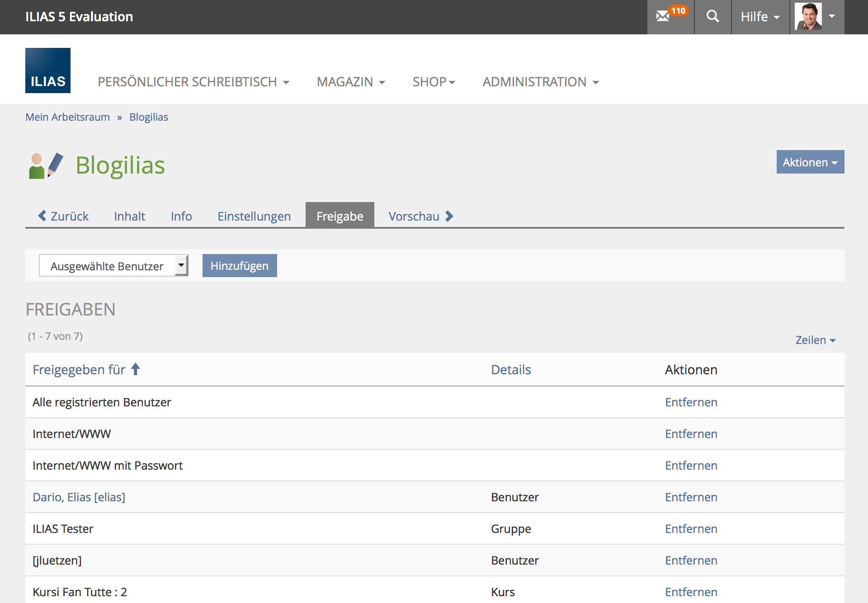868x603 pixels.
Task: Click the search magnifier icon
Action: tap(712, 17)
